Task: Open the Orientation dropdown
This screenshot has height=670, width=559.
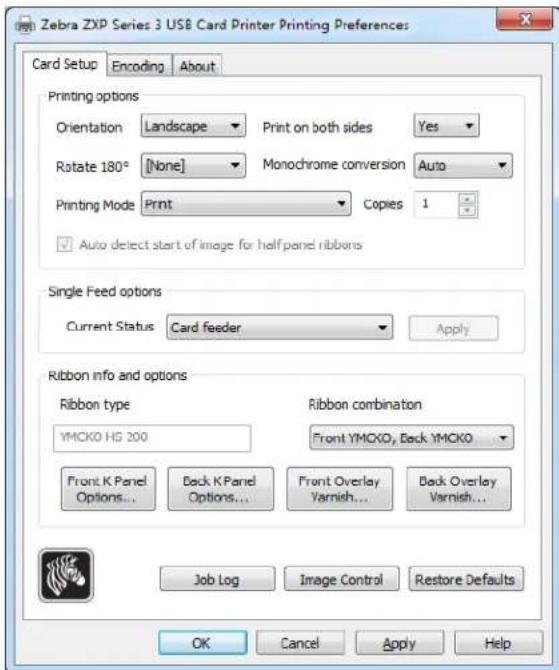Action: point(193,126)
